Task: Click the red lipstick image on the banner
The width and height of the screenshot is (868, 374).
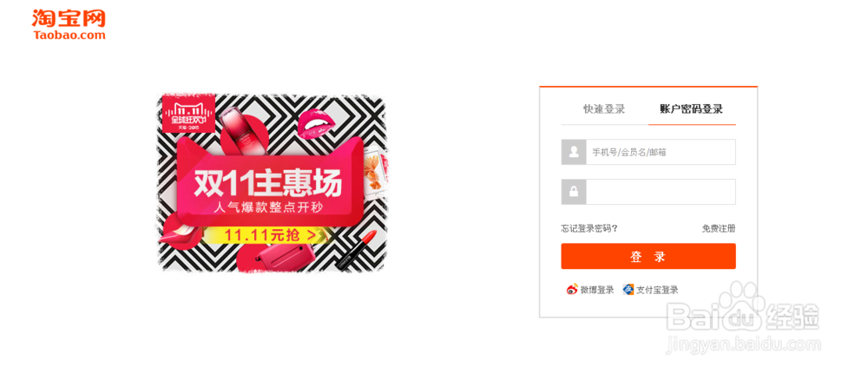Action: pos(358,250)
